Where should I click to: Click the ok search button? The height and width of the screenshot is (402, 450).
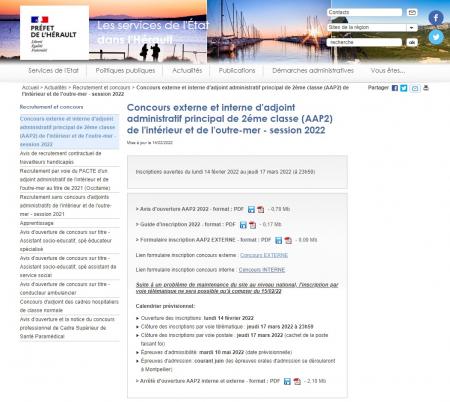coord(412,42)
